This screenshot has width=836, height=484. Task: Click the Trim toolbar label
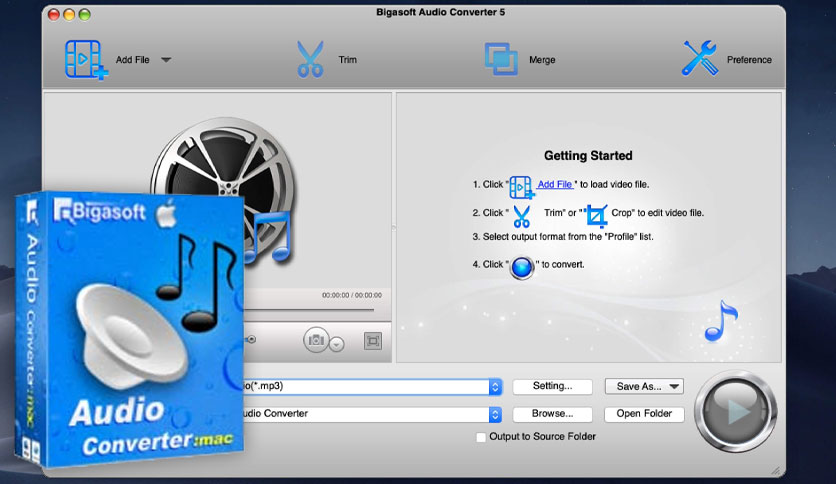(348, 60)
